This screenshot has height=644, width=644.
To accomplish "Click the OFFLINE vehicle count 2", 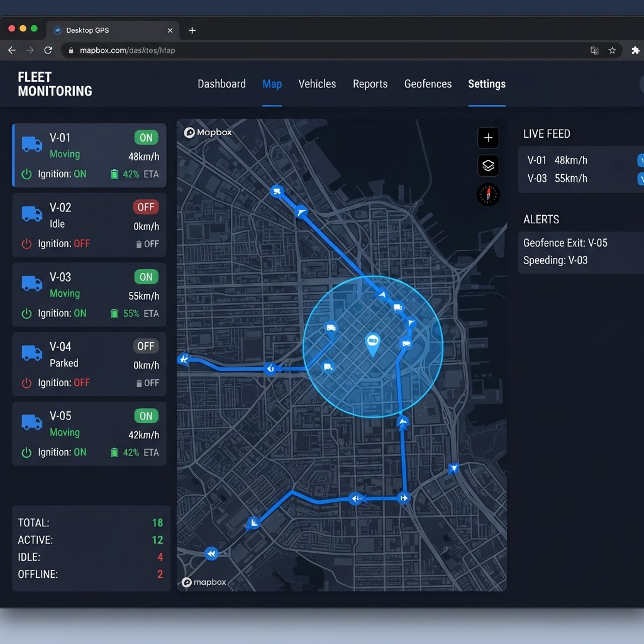I will click(x=160, y=574).
